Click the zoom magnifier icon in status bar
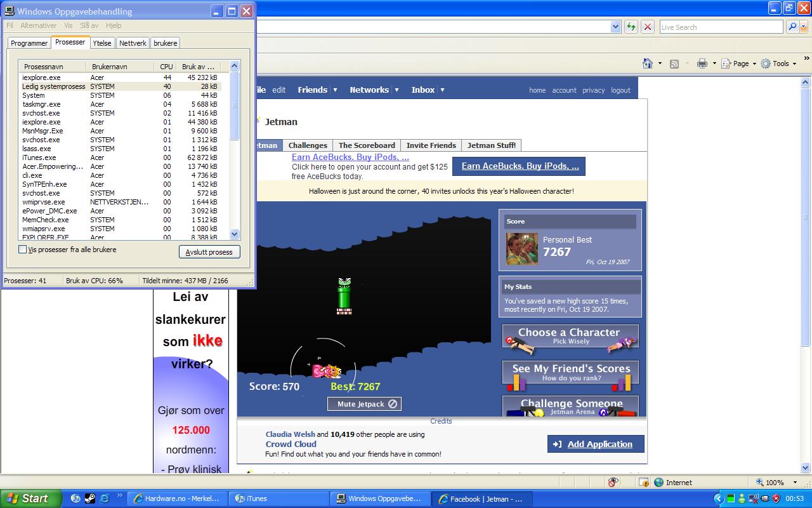This screenshot has height=508, width=812. coord(759,483)
